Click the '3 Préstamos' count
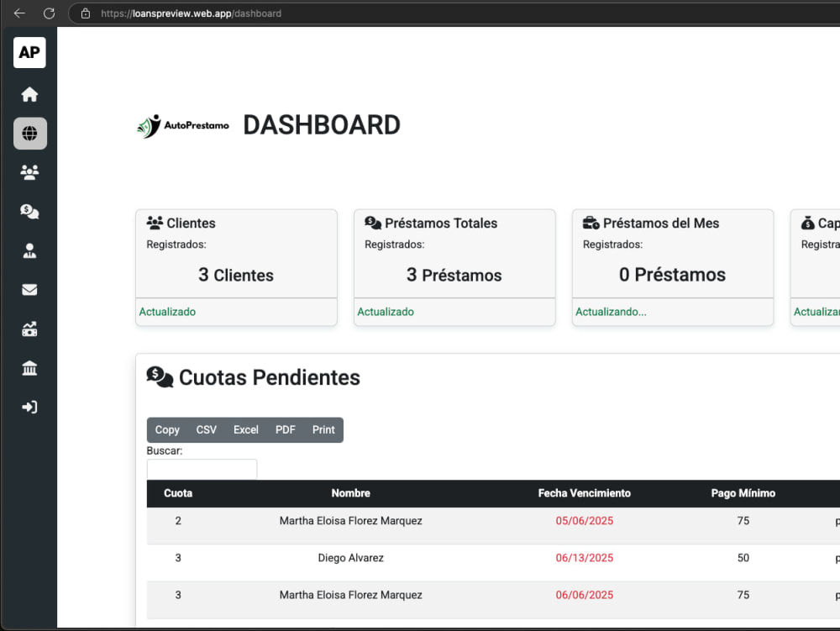 pyautogui.click(x=454, y=275)
